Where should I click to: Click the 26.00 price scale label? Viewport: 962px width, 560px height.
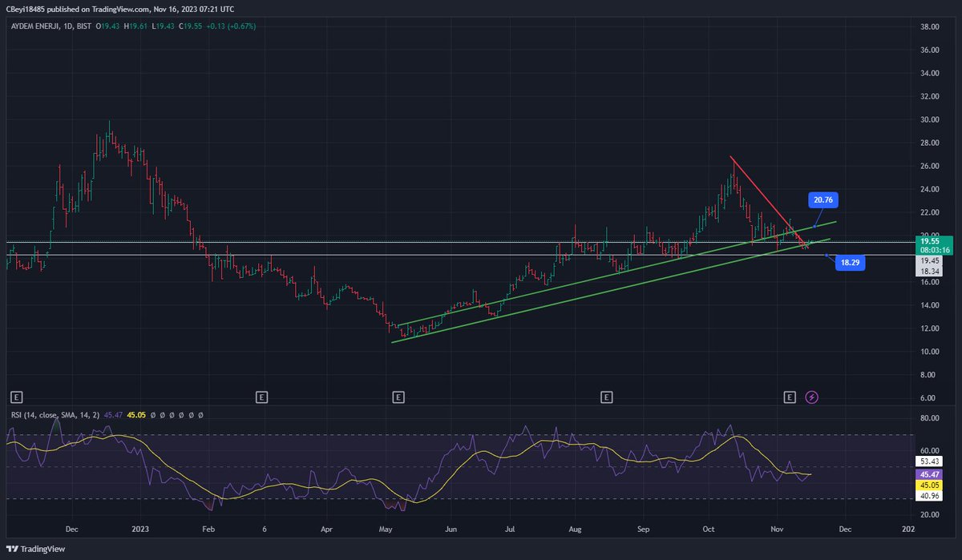point(929,166)
